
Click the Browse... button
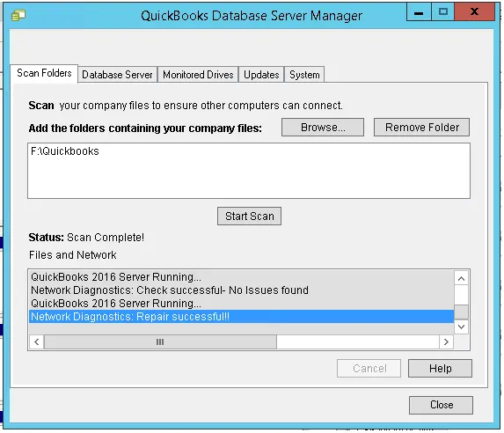[323, 128]
